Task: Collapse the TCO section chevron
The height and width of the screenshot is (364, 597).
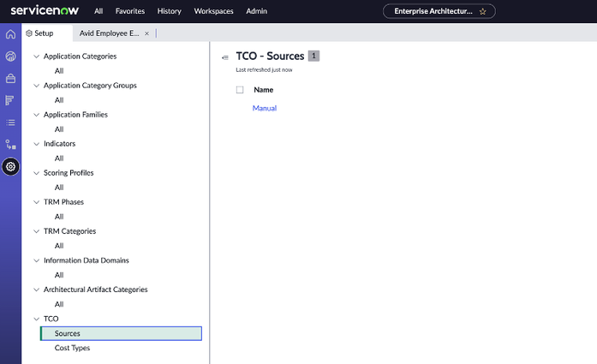Action: (x=37, y=319)
